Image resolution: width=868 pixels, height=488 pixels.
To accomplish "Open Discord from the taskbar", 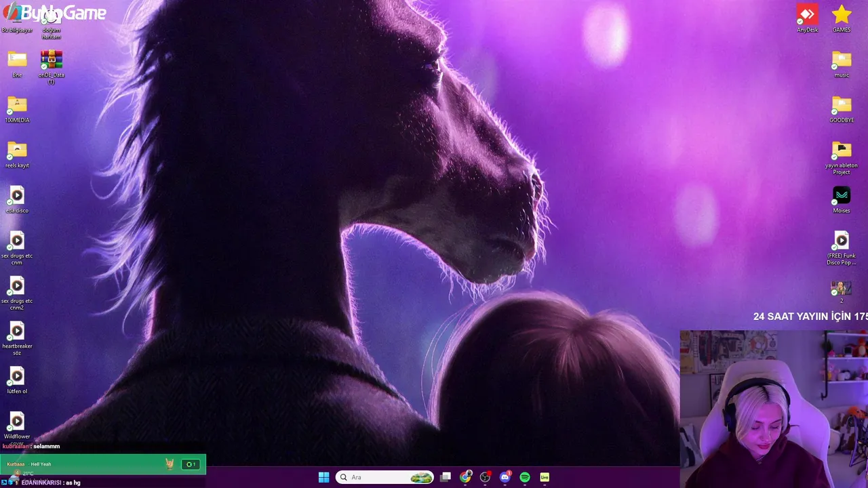I will pyautogui.click(x=505, y=477).
